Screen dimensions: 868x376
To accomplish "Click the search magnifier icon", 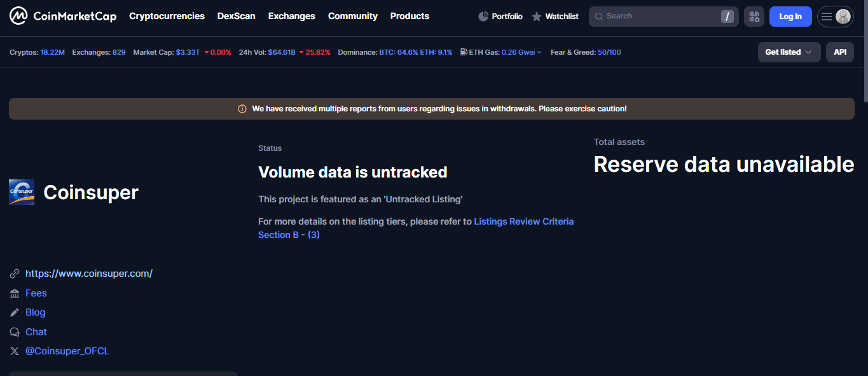I will 599,17.
